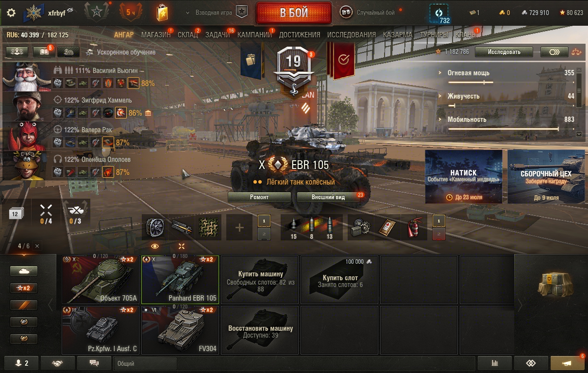Click the vehicle comparison scales icon

pyautogui.click(x=576, y=52)
